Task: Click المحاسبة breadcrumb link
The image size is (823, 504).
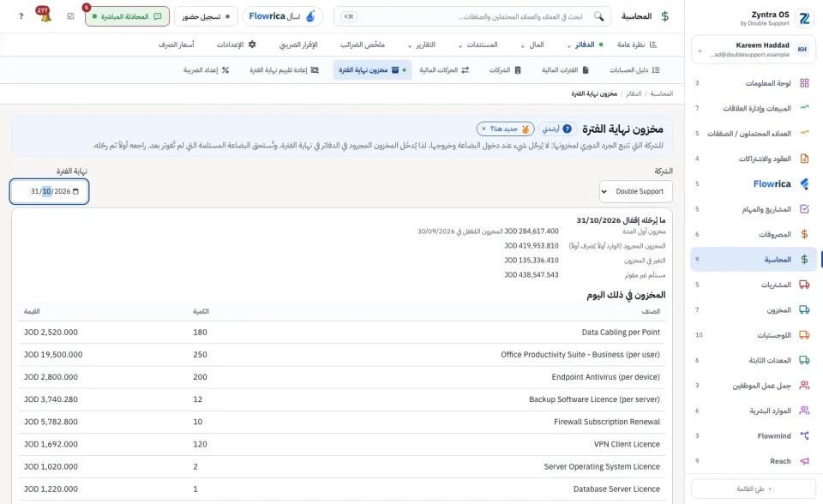Action: [x=661, y=93]
